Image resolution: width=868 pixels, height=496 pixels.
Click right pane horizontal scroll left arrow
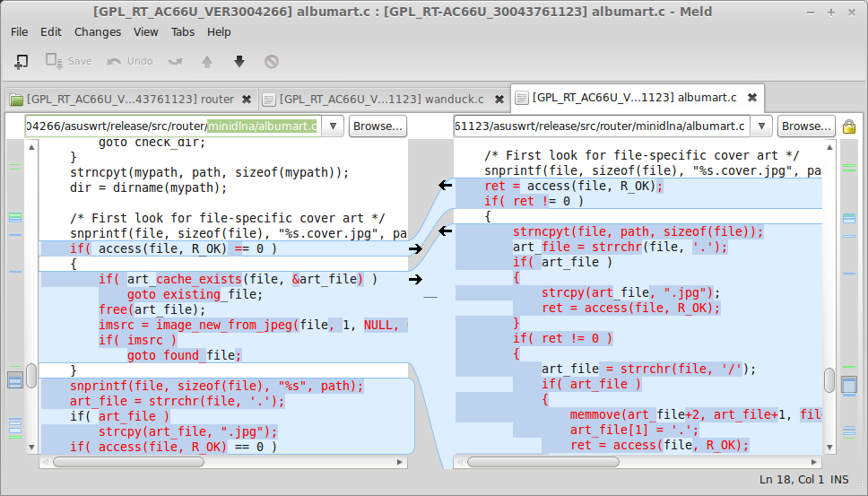(x=461, y=462)
